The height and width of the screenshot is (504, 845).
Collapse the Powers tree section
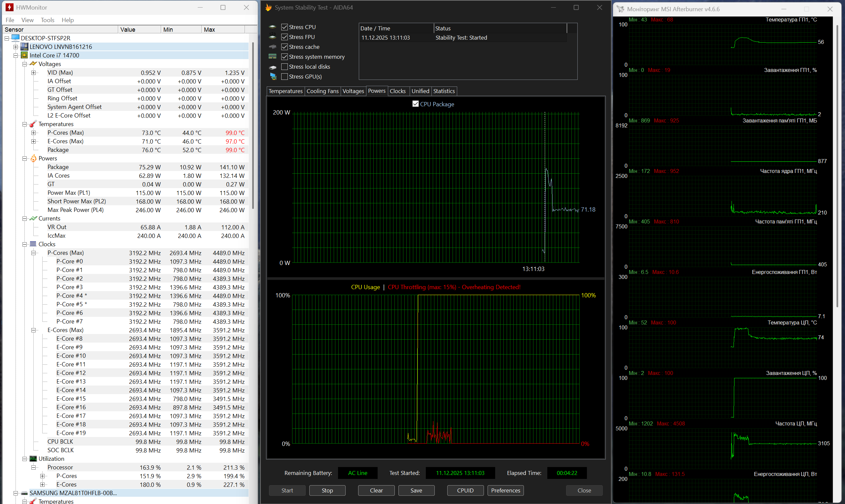pos(24,159)
